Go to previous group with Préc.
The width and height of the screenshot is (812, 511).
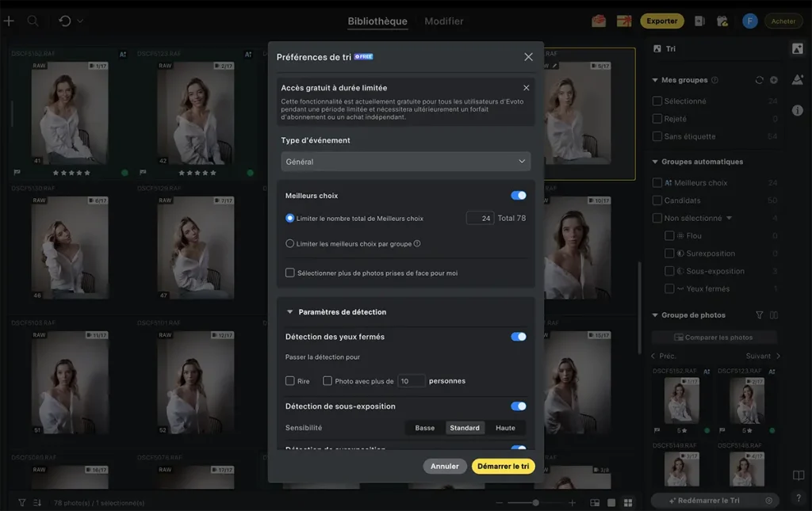664,356
